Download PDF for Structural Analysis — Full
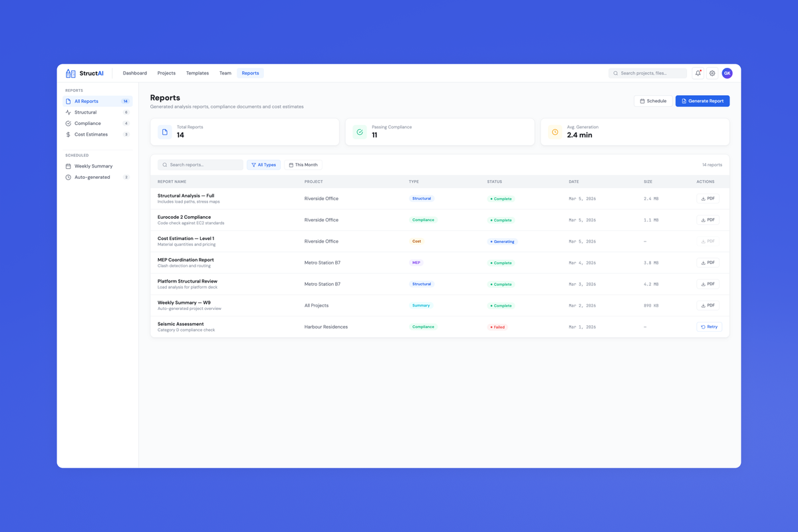 click(708, 198)
